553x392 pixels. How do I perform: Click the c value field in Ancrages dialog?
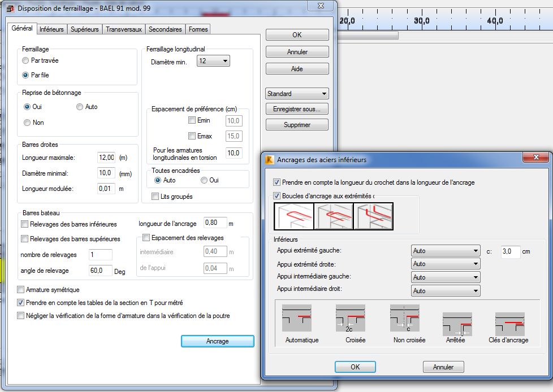click(511, 251)
